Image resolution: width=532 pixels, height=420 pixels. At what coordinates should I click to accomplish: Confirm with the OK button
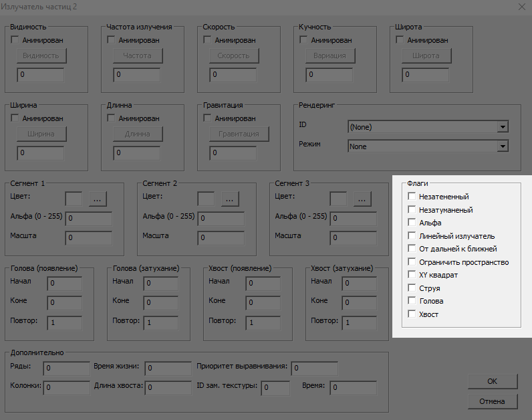point(493,381)
